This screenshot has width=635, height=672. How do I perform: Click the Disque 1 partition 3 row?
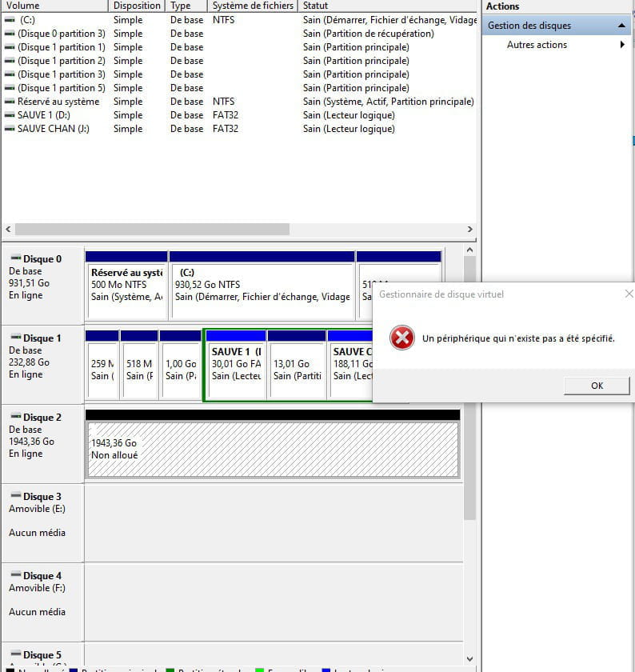(x=61, y=74)
